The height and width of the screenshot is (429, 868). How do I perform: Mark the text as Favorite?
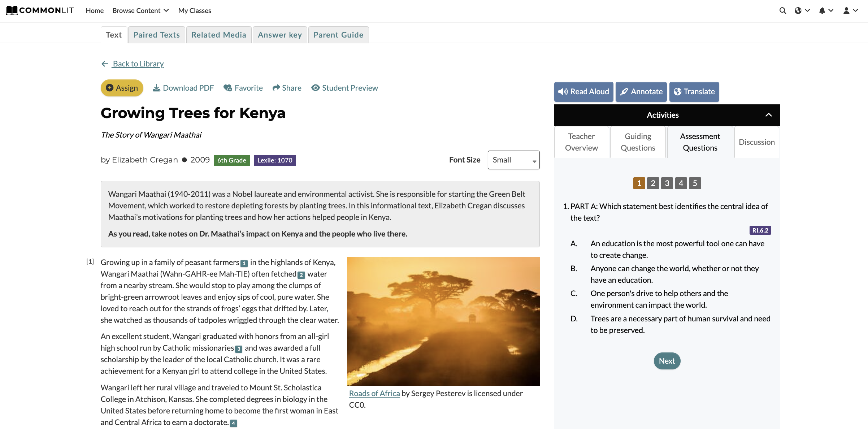(x=243, y=88)
